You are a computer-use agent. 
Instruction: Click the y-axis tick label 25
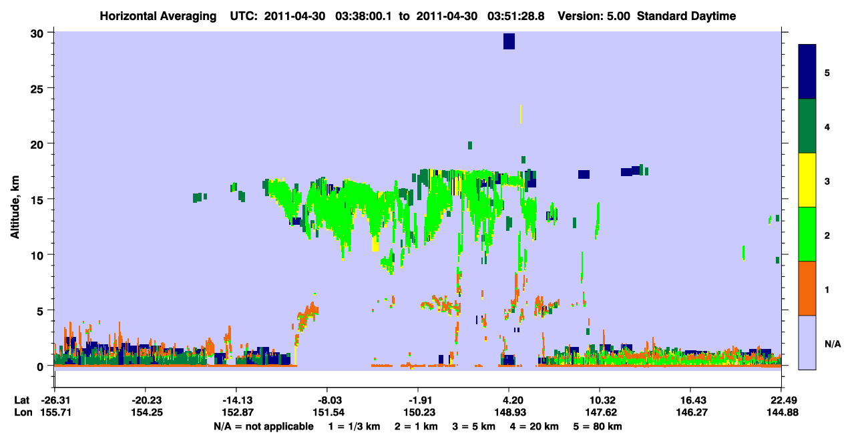tap(39, 88)
